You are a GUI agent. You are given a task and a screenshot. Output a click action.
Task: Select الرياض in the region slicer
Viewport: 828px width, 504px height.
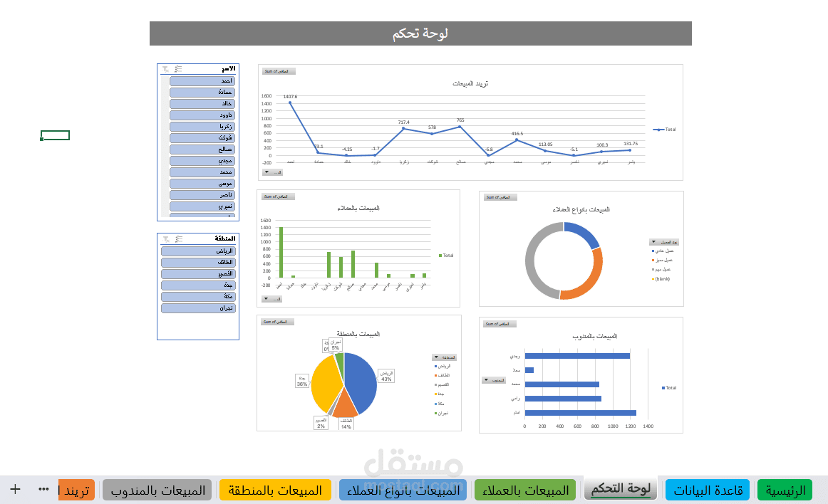[x=198, y=251]
